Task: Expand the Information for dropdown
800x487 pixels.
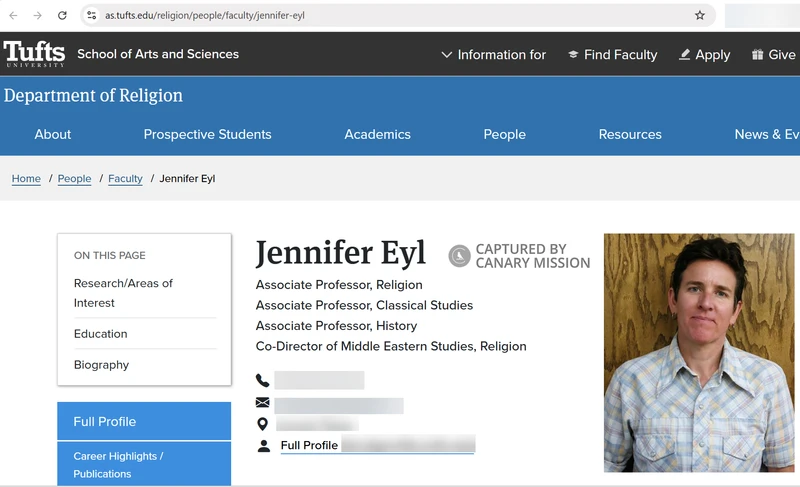Action: (493, 55)
